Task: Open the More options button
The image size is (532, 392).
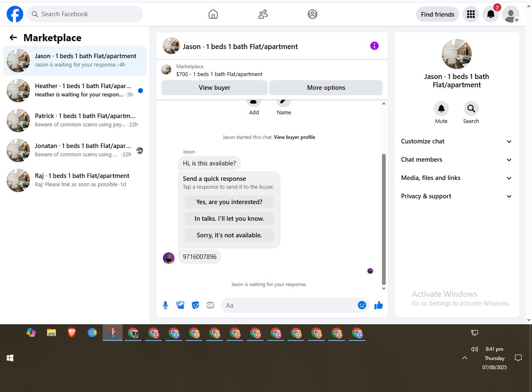Action: pos(326,88)
